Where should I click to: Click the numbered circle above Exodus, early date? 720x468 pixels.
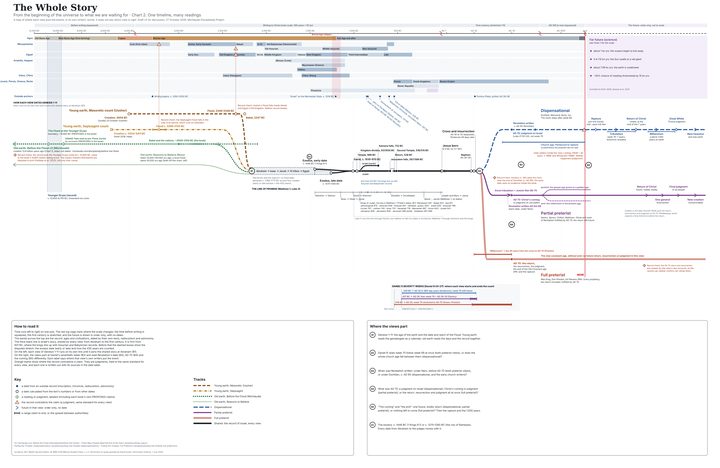coord(309,157)
